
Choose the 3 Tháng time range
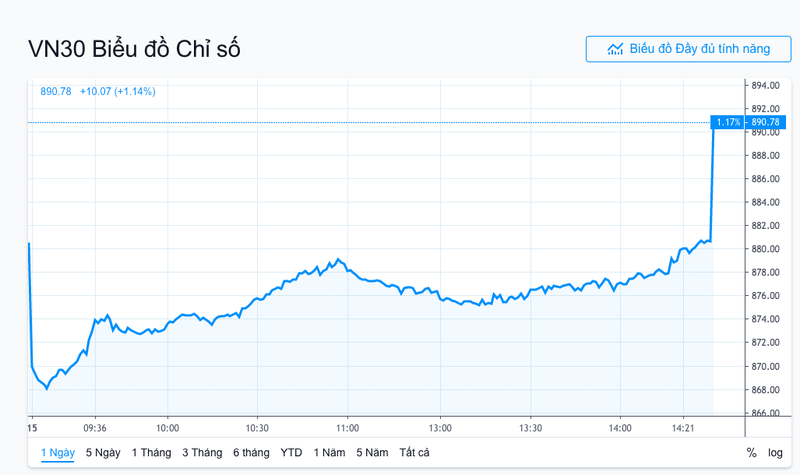(201, 452)
